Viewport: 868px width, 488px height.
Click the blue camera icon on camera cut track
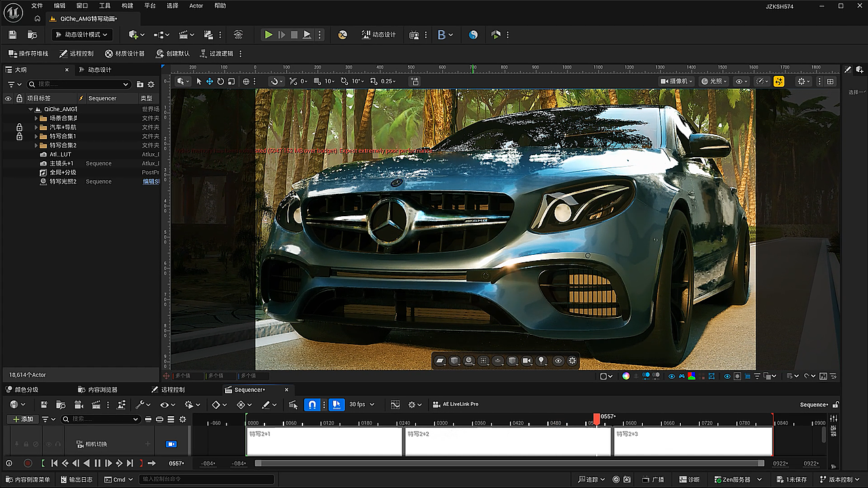pos(172,444)
